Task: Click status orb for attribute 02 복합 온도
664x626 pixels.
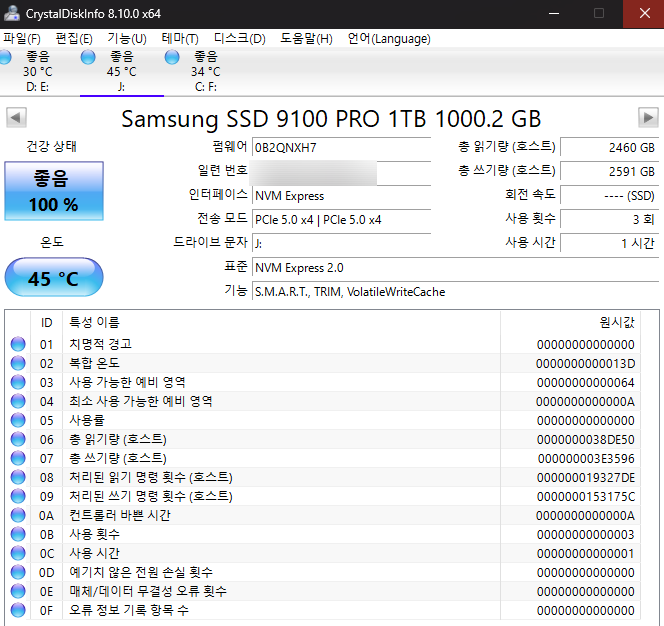Action: 18,363
